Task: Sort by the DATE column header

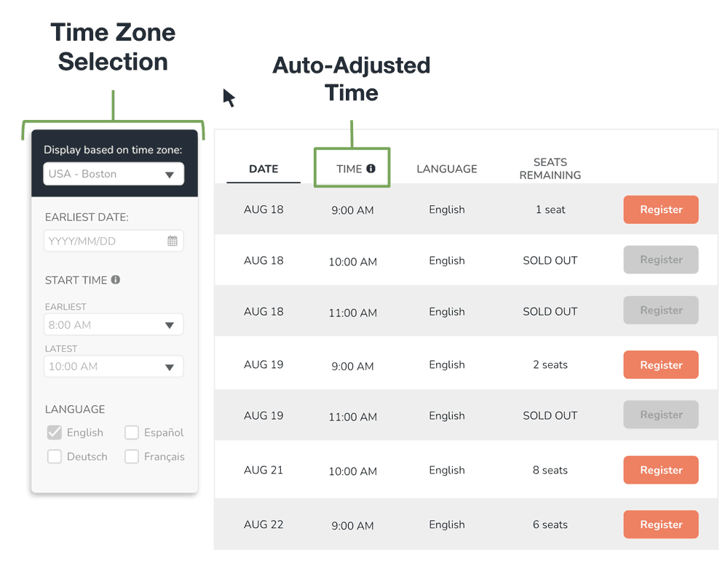Action: coord(264,169)
